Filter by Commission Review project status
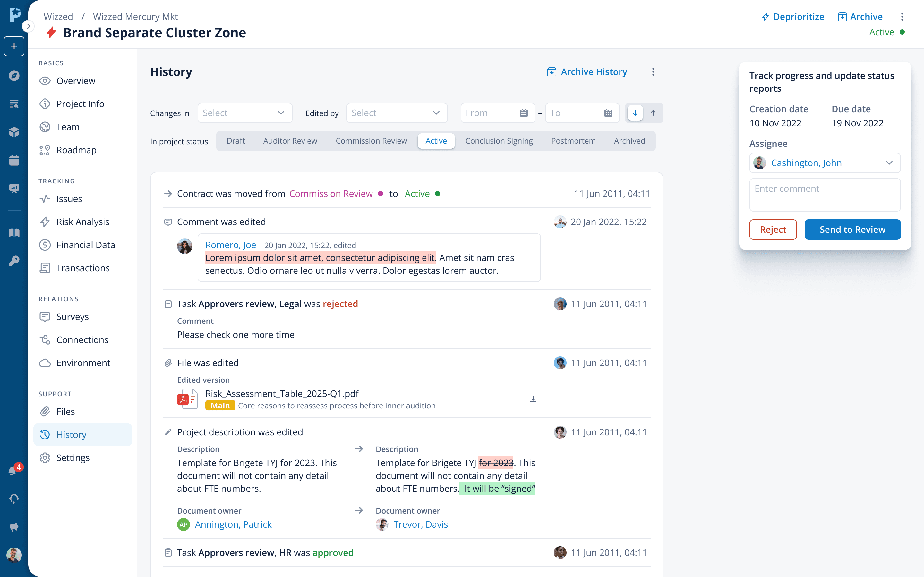Viewport: 924px width, 577px height. tap(371, 141)
